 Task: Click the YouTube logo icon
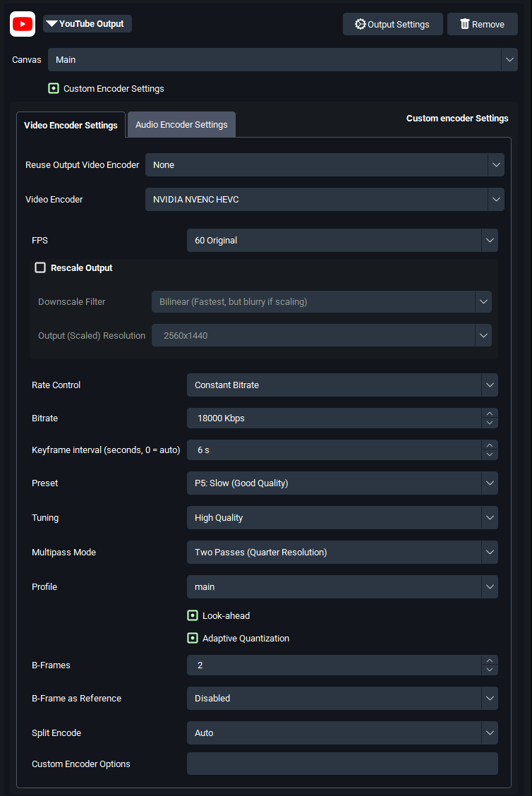[x=23, y=24]
